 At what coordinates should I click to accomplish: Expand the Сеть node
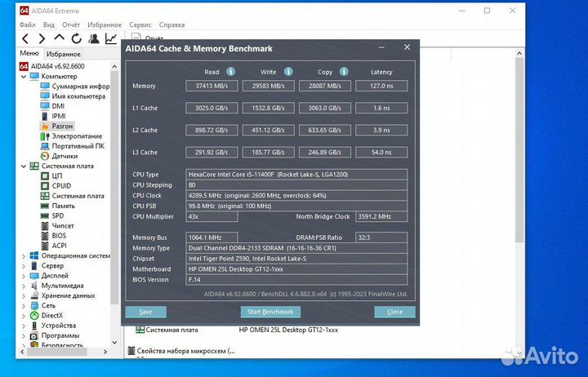pos(24,306)
